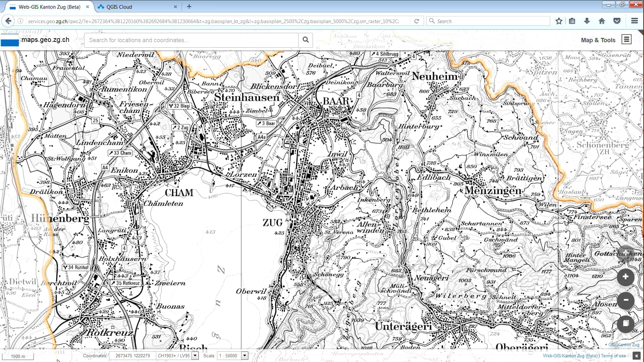Screen dimensions: 644x362
Task: Zoom in using the plus map button
Action: tap(626, 277)
